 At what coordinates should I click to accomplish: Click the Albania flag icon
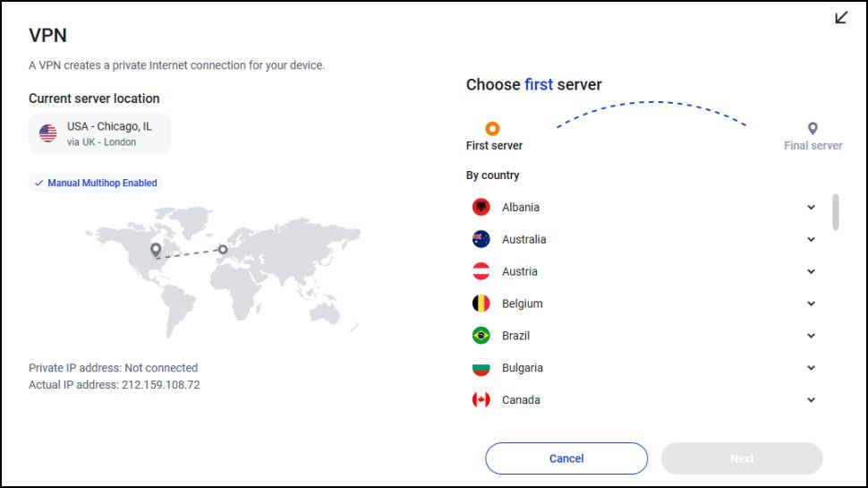point(481,208)
